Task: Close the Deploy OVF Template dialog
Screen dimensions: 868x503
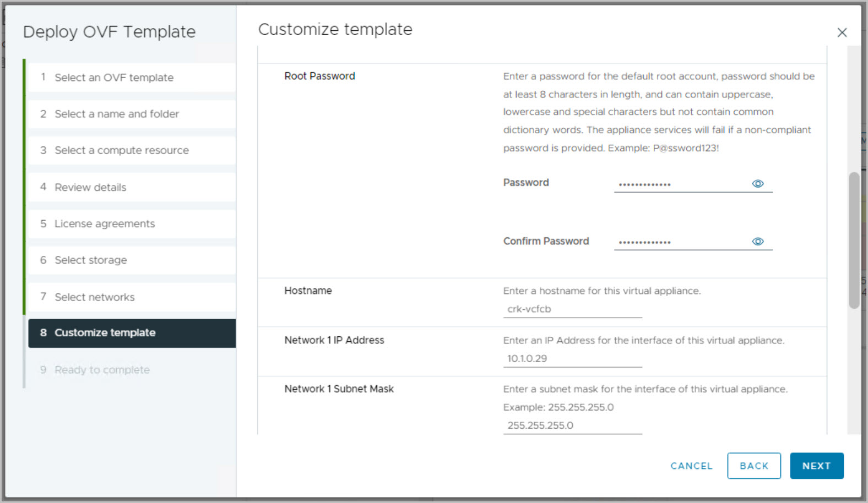Action: (x=842, y=32)
